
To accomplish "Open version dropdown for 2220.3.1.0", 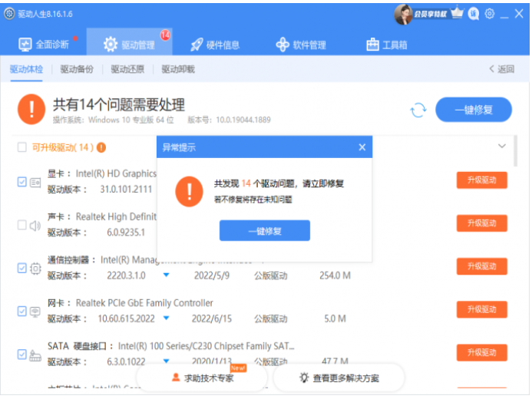I will [x=167, y=275].
